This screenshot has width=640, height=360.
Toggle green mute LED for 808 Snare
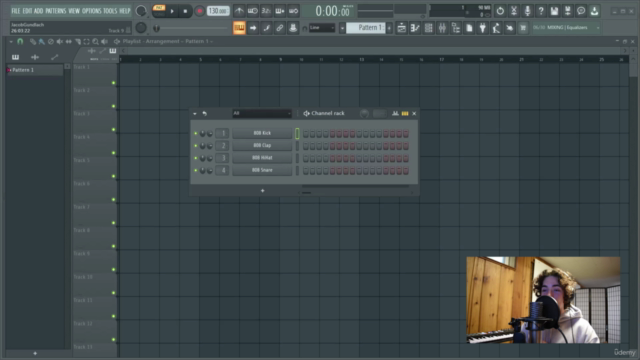196,170
